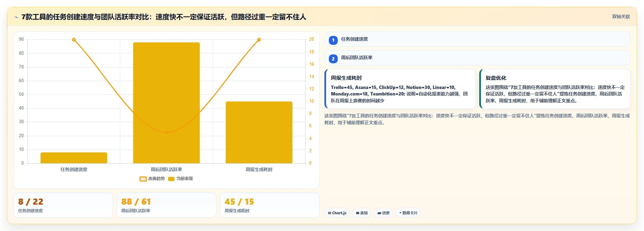Click the trend line point above 周报生成耗时
644x231 pixels.
[259, 40]
